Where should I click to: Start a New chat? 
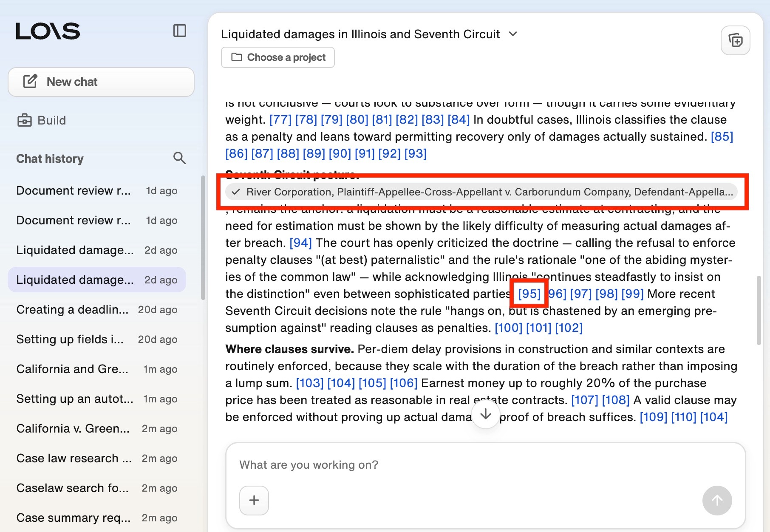101,82
